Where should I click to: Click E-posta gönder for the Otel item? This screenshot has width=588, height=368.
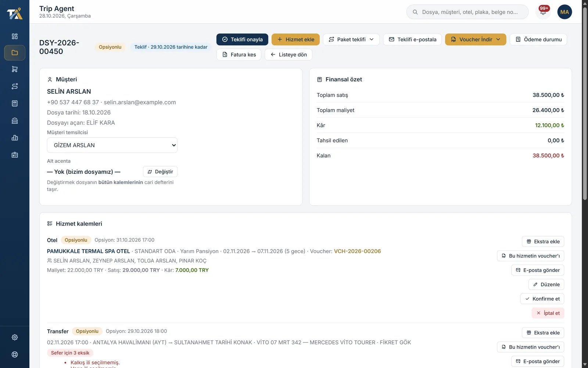(x=538, y=270)
